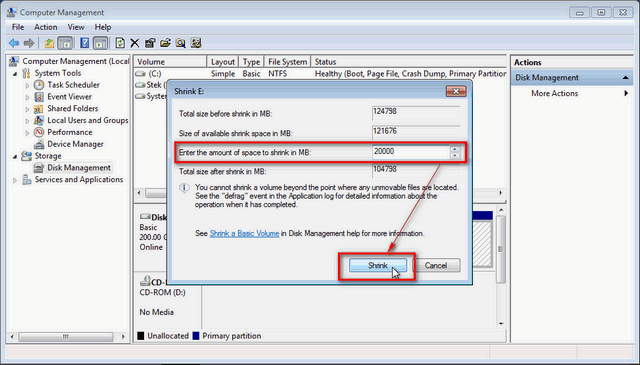The height and width of the screenshot is (365, 640).
Task: Expand the Event Viewer node
Action: [x=27, y=97]
